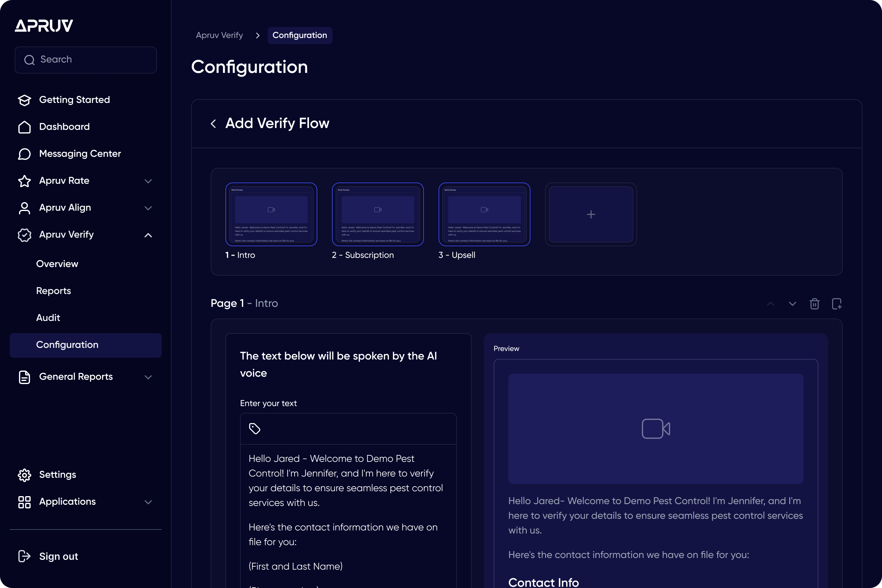This screenshot has height=588, width=882.
Task: Click Apruv Verify breadcrumb link
Action: (219, 35)
